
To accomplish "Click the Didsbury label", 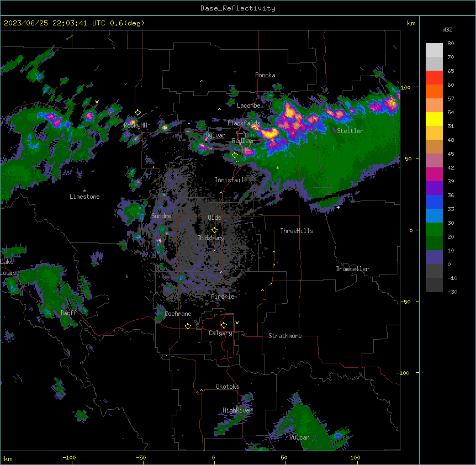I will click(211, 238).
